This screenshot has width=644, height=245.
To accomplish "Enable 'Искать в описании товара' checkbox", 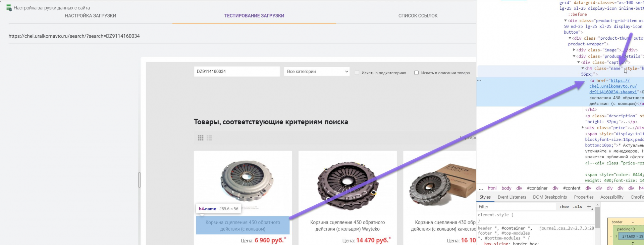I will click(416, 73).
